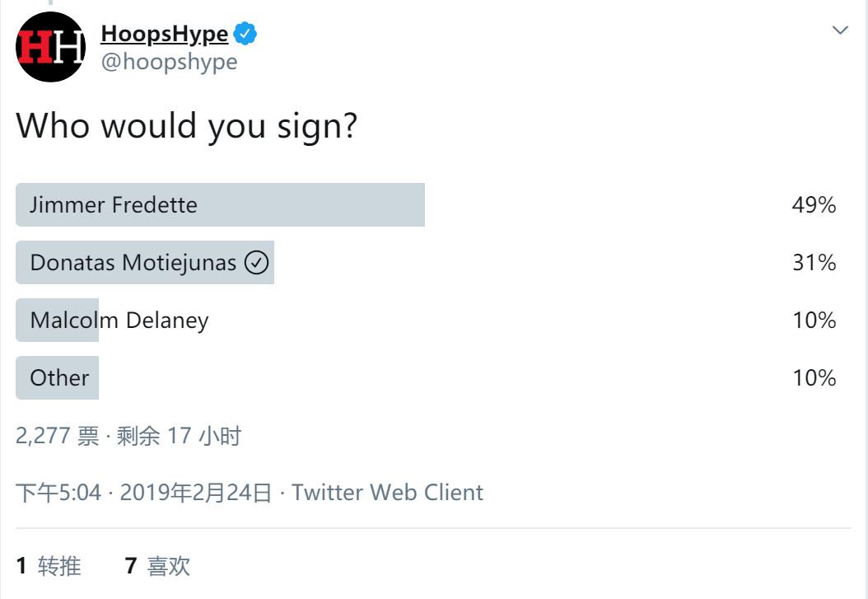This screenshot has height=599, width=868.
Task: Click the 31% poll result value
Action: 814,263
